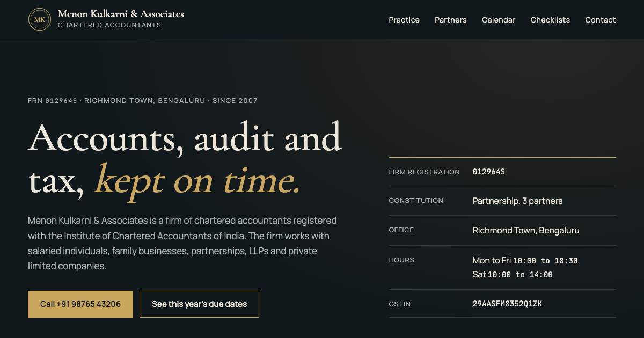Click 'Richmond Town, Bengaluru' office value

pyautogui.click(x=526, y=231)
